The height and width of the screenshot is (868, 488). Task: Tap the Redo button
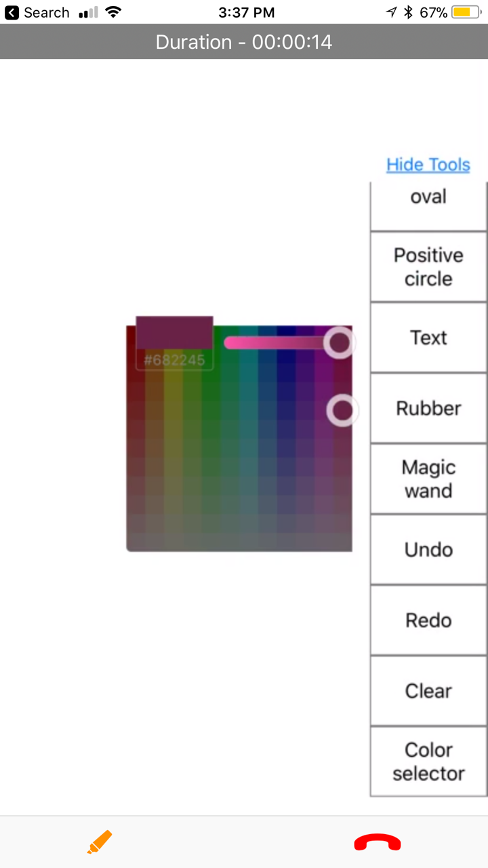point(428,620)
